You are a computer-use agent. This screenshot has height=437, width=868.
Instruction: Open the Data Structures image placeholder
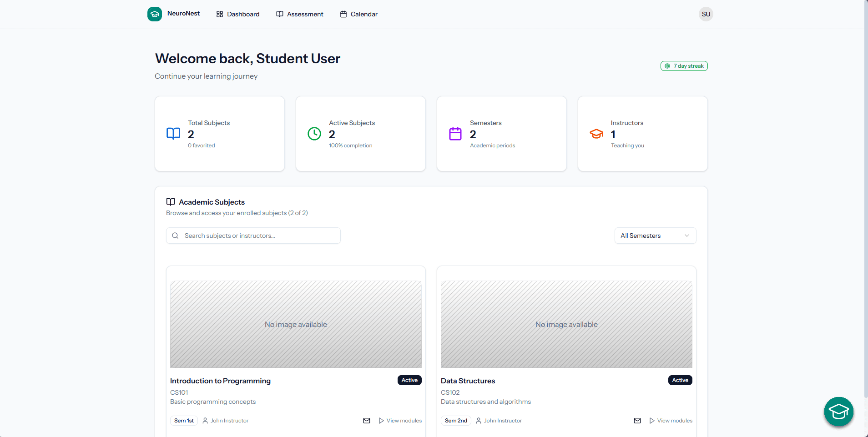pyautogui.click(x=566, y=324)
